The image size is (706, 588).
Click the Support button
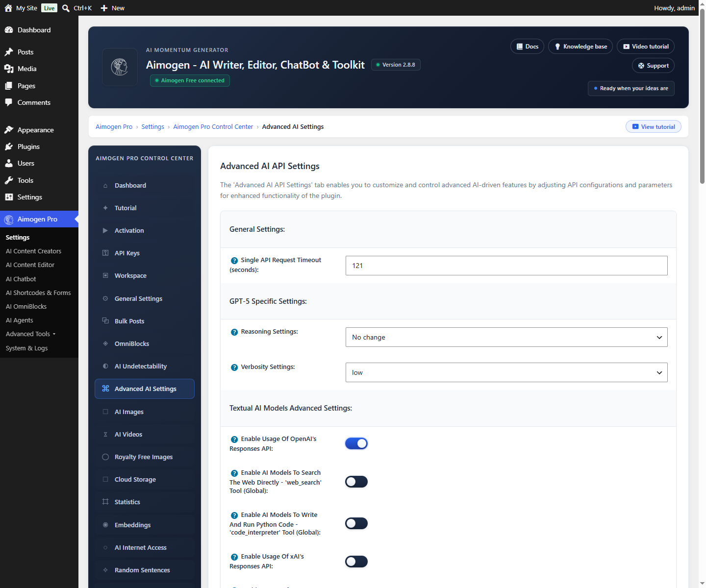[653, 66]
